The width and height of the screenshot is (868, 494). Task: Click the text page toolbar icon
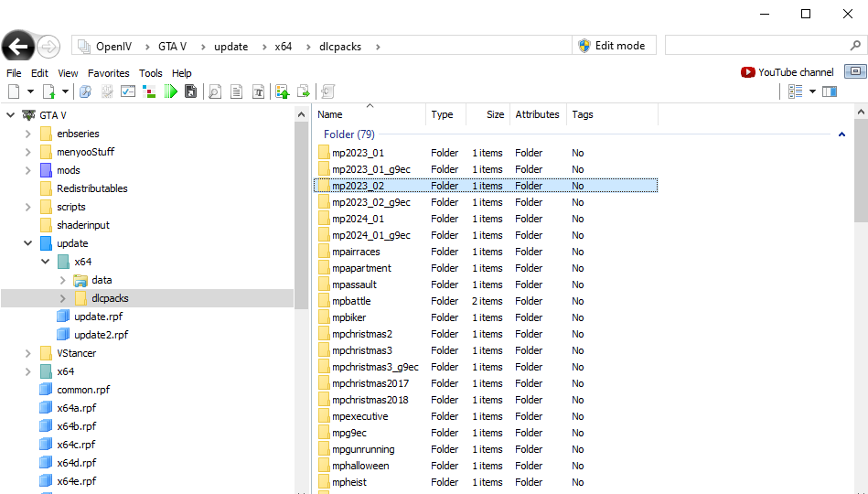[236, 91]
